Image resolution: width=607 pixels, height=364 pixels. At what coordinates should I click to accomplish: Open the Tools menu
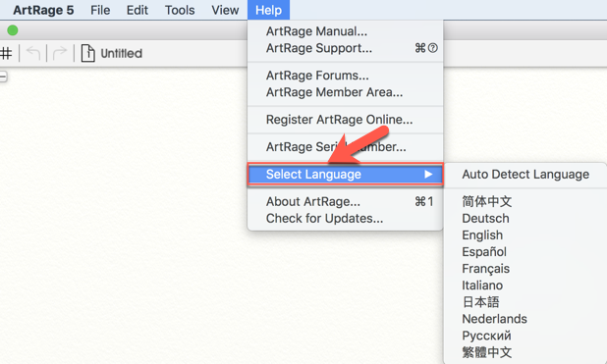(x=180, y=10)
